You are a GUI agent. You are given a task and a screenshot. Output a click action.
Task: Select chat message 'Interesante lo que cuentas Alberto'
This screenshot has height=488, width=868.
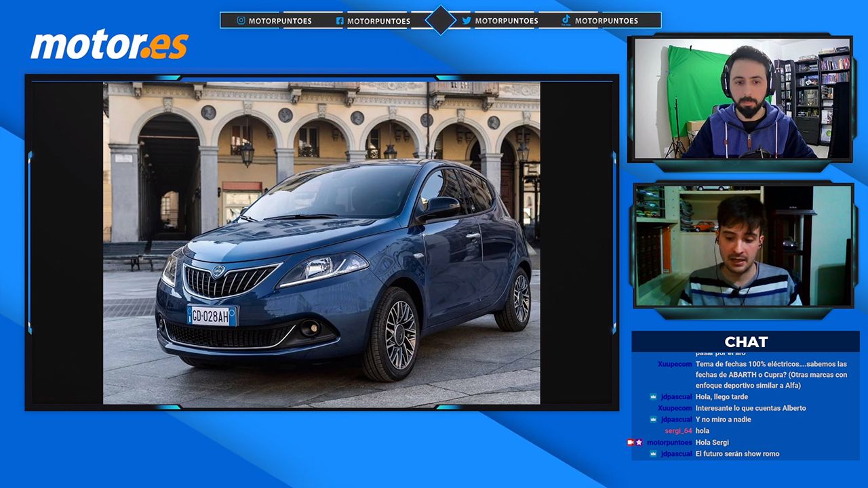click(x=751, y=408)
